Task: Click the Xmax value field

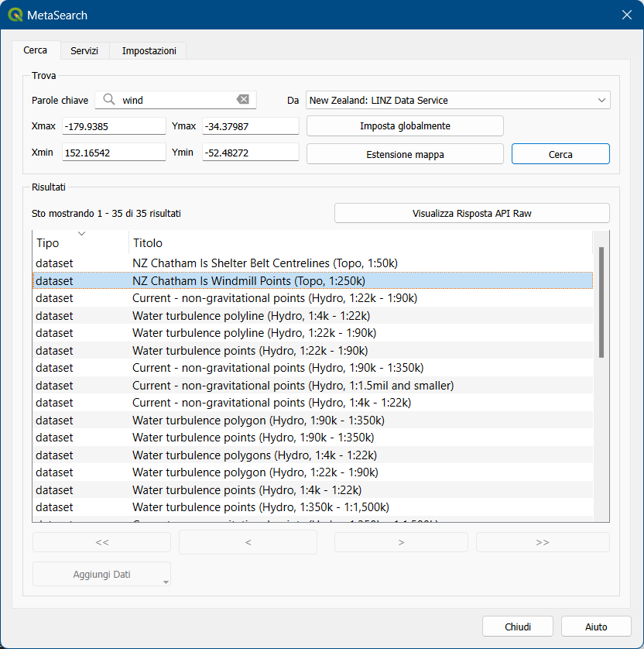Action: pos(114,126)
